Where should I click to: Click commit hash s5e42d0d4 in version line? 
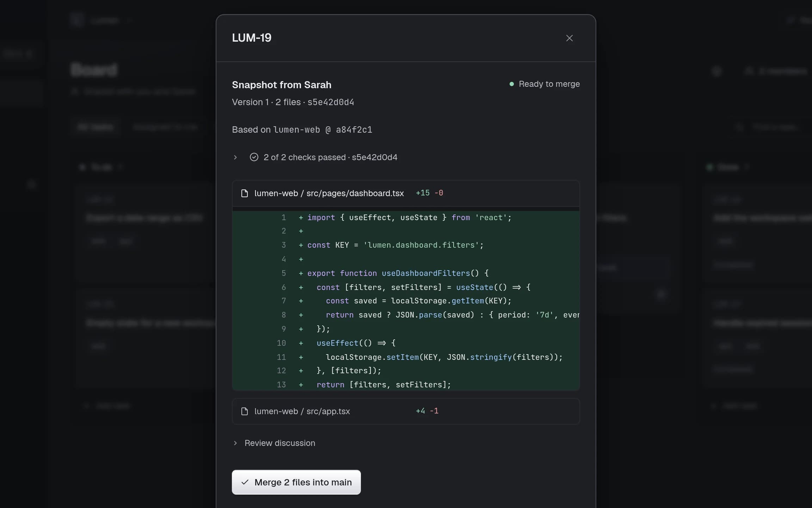pyautogui.click(x=331, y=102)
